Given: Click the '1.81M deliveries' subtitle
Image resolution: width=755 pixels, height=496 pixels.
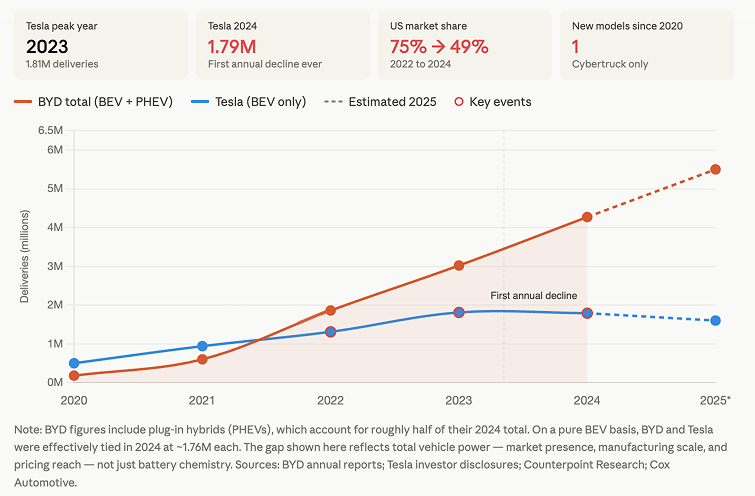Looking at the screenshot, I should [62, 64].
